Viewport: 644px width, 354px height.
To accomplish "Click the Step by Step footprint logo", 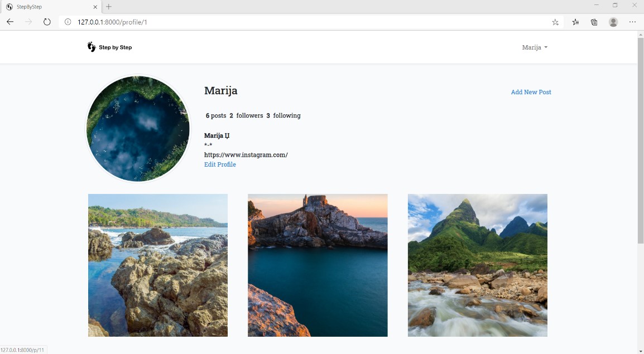I will 92,47.
